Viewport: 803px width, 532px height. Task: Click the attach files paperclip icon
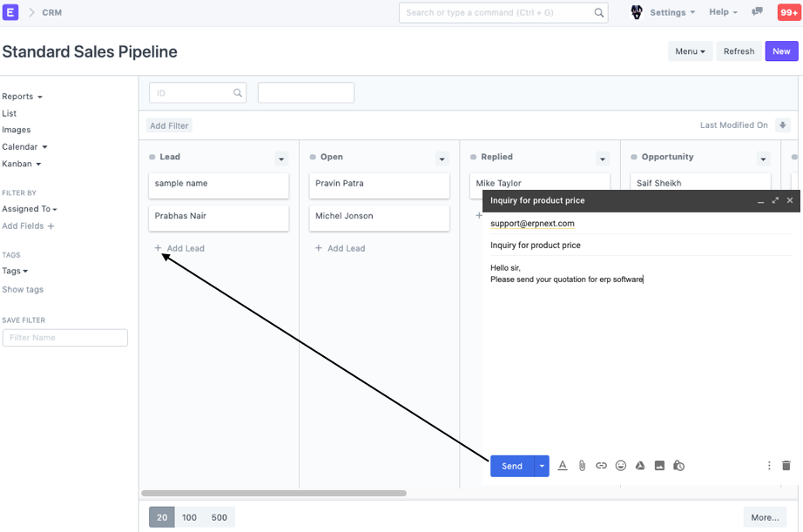click(x=582, y=466)
